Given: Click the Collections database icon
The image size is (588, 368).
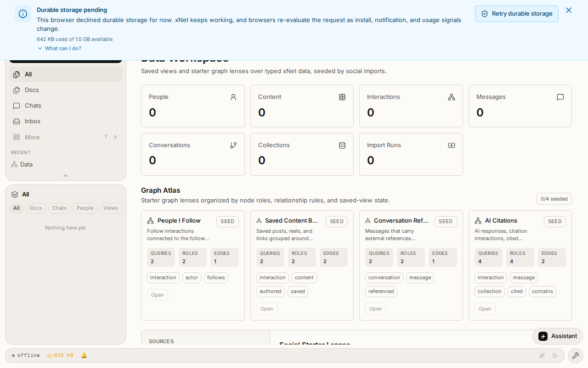Looking at the screenshot, I should [x=342, y=145].
